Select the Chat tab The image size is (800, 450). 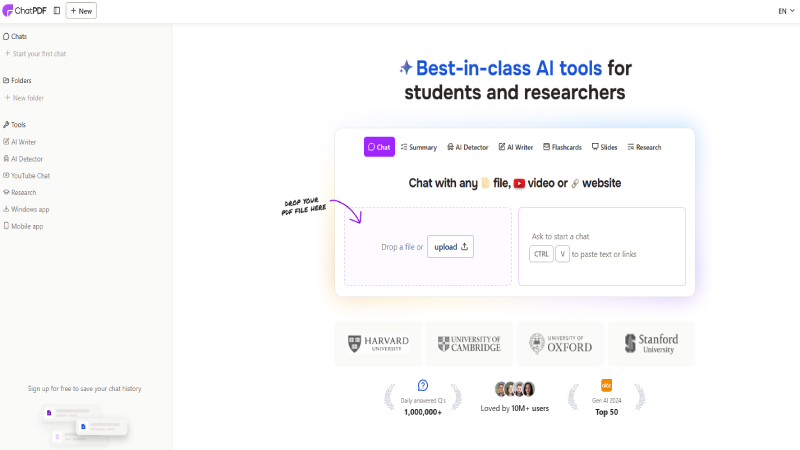coord(379,147)
